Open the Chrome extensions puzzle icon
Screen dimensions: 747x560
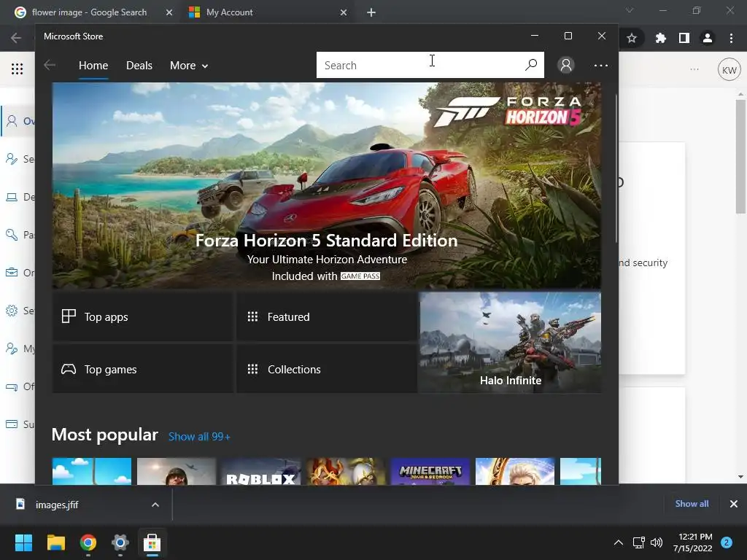click(x=660, y=38)
